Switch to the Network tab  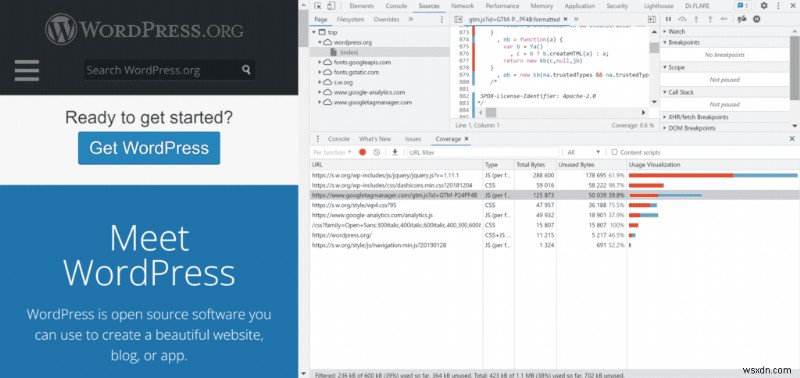tap(462, 6)
